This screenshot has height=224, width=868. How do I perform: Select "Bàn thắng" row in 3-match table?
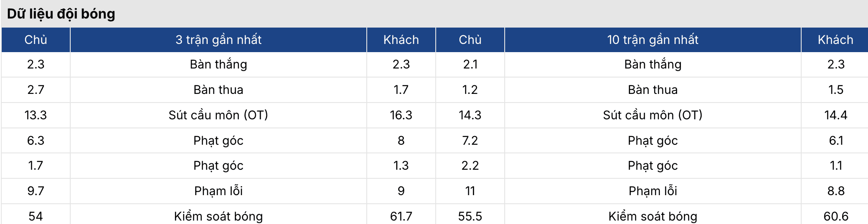pos(218,65)
